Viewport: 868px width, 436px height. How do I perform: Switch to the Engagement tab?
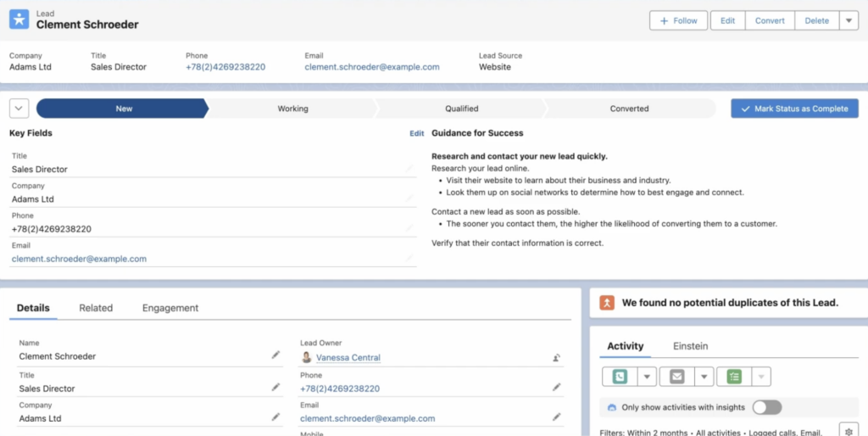click(x=170, y=308)
